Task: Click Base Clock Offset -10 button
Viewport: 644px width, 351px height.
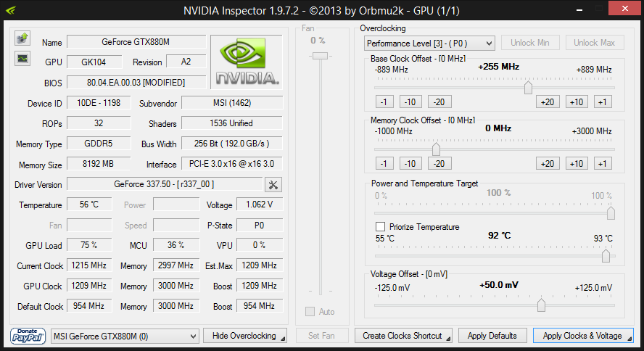Action: [410, 102]
